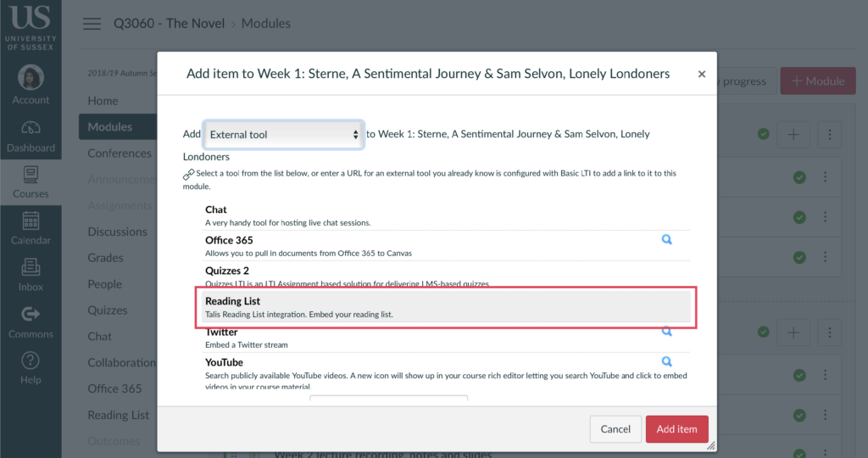This screenshot has height=458, width=868.
Task: Open Quizzes in course navigation
Action: click(108, 310)
